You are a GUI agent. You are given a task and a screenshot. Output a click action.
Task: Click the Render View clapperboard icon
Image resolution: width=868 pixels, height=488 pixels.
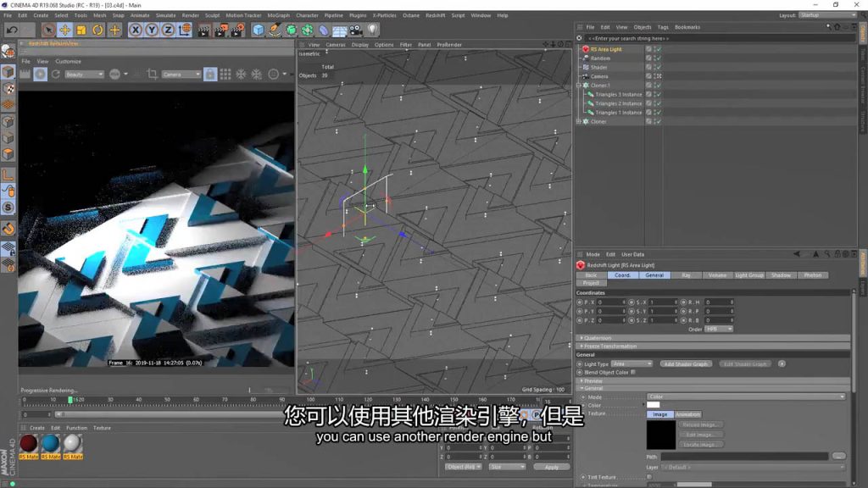203,30
